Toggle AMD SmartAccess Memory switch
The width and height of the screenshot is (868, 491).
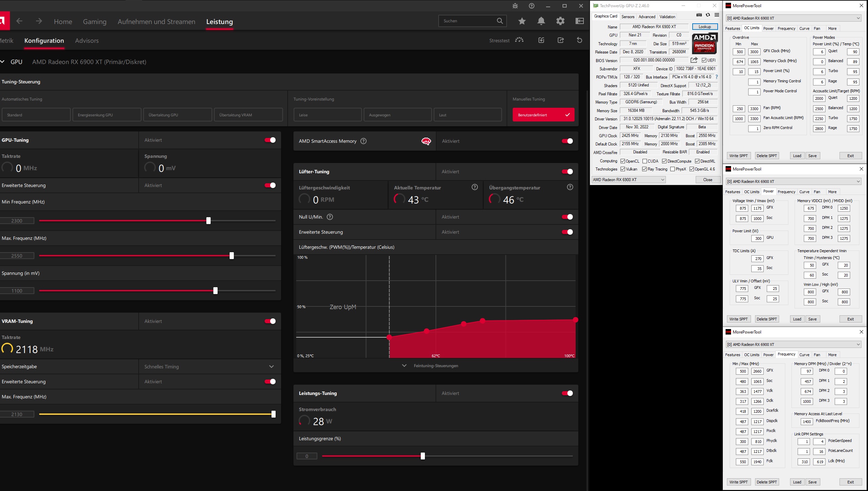click(x=567, y=141)
